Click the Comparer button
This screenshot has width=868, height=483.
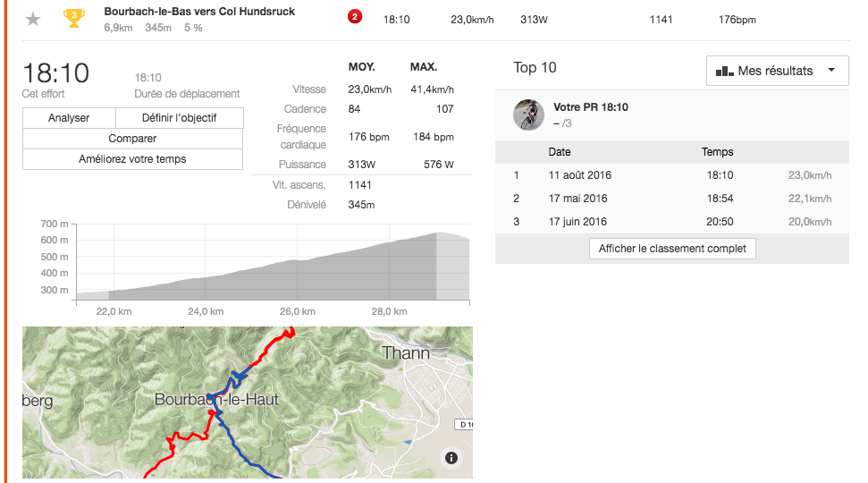132,139
